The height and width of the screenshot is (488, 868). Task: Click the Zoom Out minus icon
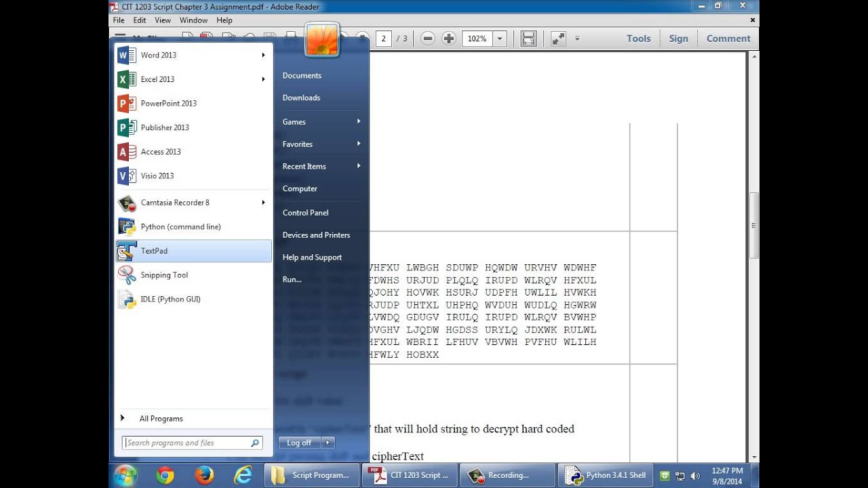[x=428, y=39]
